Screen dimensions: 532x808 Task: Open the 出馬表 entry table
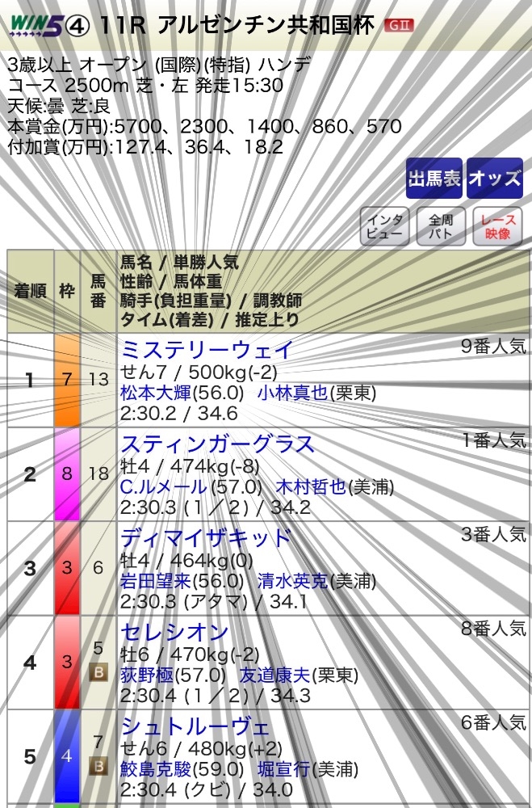[x=434, y=179]
